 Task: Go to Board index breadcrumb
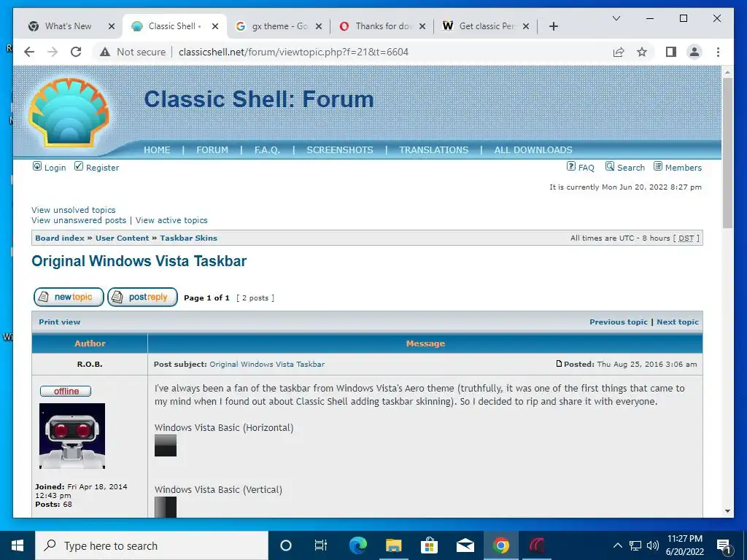click(60, 238)
